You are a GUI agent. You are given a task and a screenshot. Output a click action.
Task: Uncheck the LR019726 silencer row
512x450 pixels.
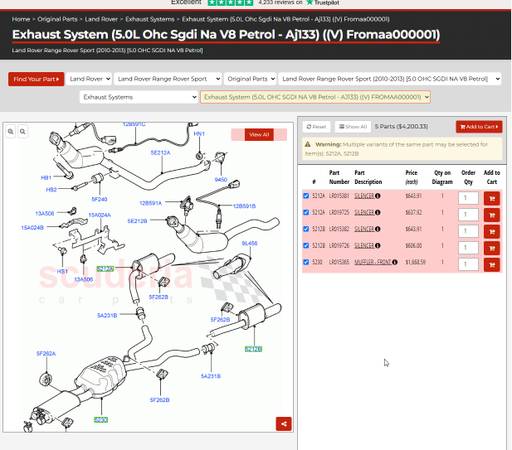click(x=306, y=245)
